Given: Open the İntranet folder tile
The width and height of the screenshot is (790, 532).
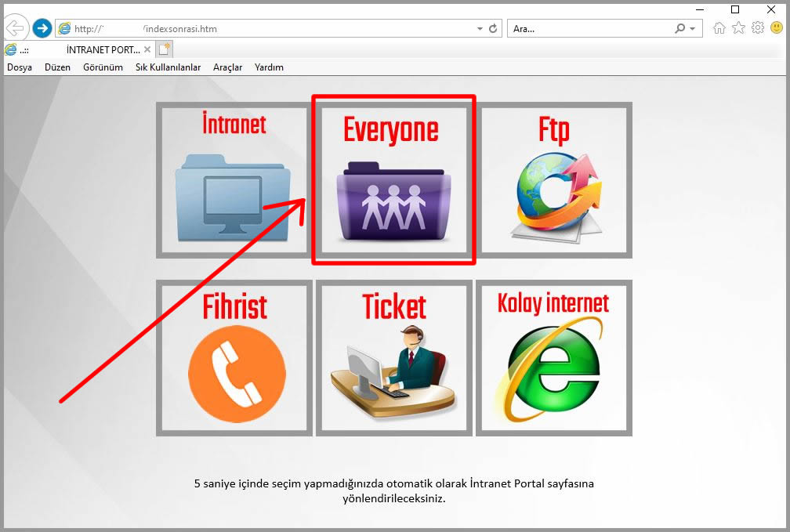Looking at the screenshot, I should pyautogui.click(x=234, y=179).
